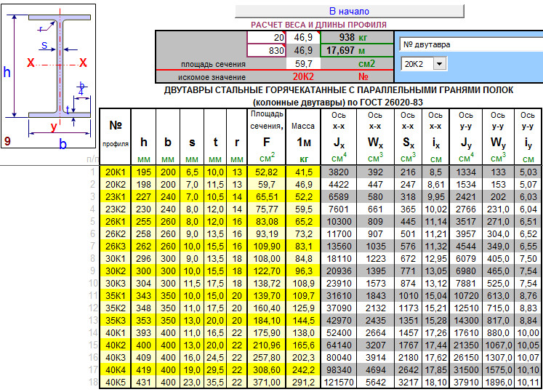Click the 'В начало' button
The width and height of the screenshot is (543, 392).
click(349, 11)
